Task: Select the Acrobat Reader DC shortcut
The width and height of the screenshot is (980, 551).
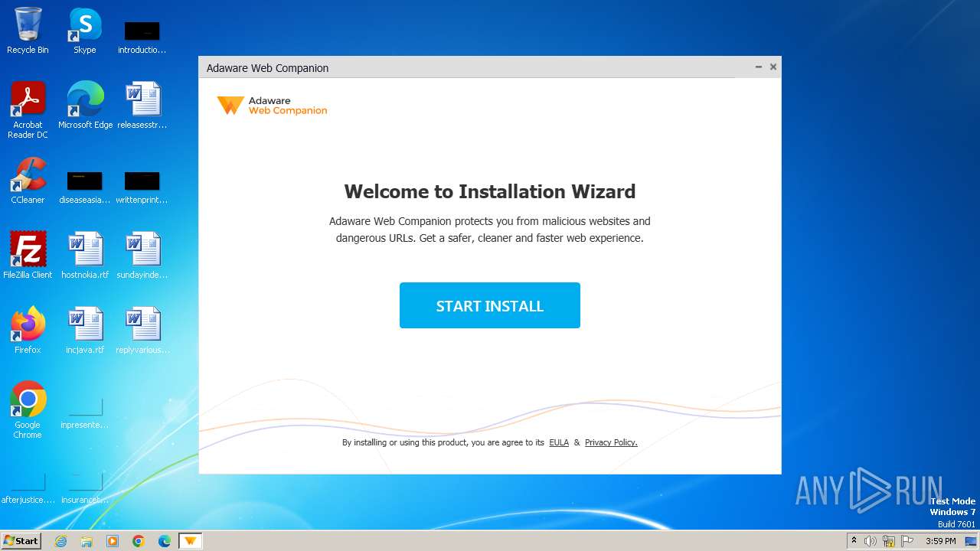Action: pyautogui.click(x=28, y=110)
